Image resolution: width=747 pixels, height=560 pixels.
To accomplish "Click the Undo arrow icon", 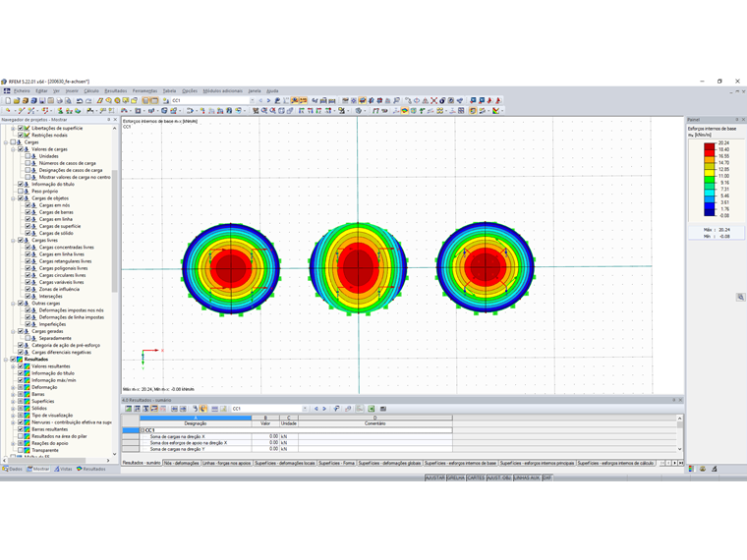I will pyautogui.click(x=80, y=100).
